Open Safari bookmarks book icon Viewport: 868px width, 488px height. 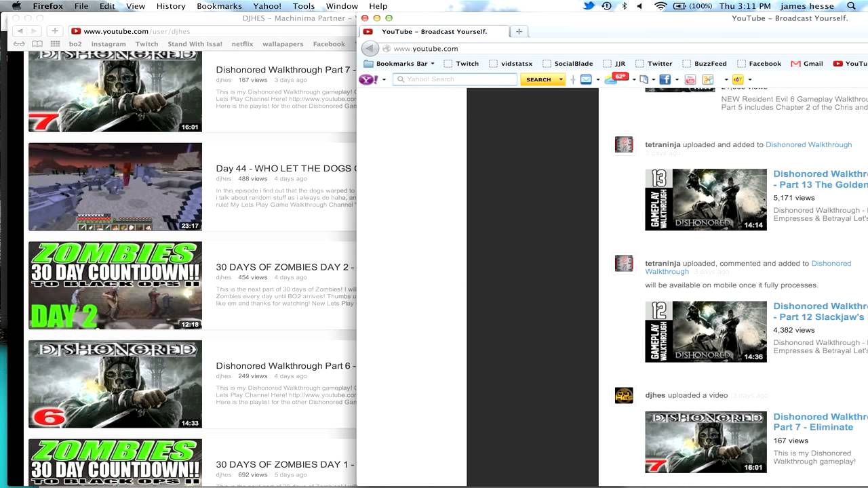click(x=37, y=44)
